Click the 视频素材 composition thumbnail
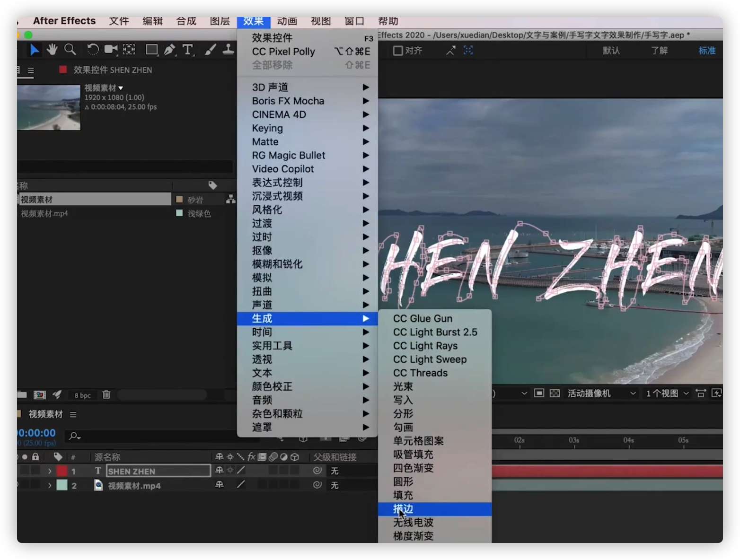The height and width of the screenshot is (560, 740). [49, 107]
